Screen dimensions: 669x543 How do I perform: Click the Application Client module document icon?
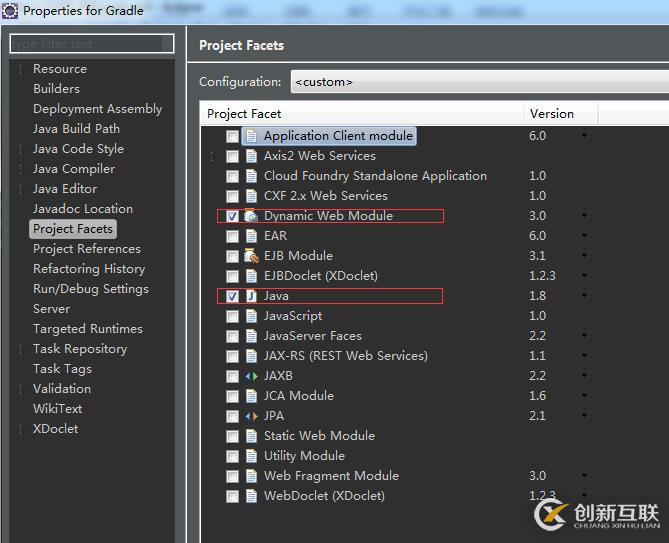click(x=251, y=136)
